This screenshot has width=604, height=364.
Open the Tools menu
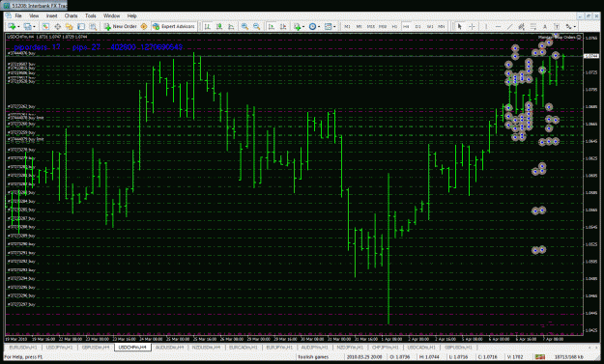tap(91, 15)
